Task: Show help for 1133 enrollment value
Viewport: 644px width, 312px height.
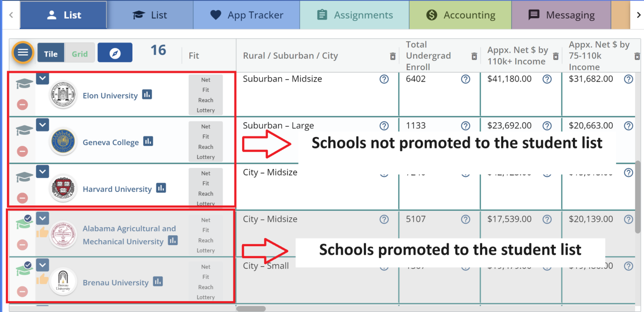Action: coord(465,126)
